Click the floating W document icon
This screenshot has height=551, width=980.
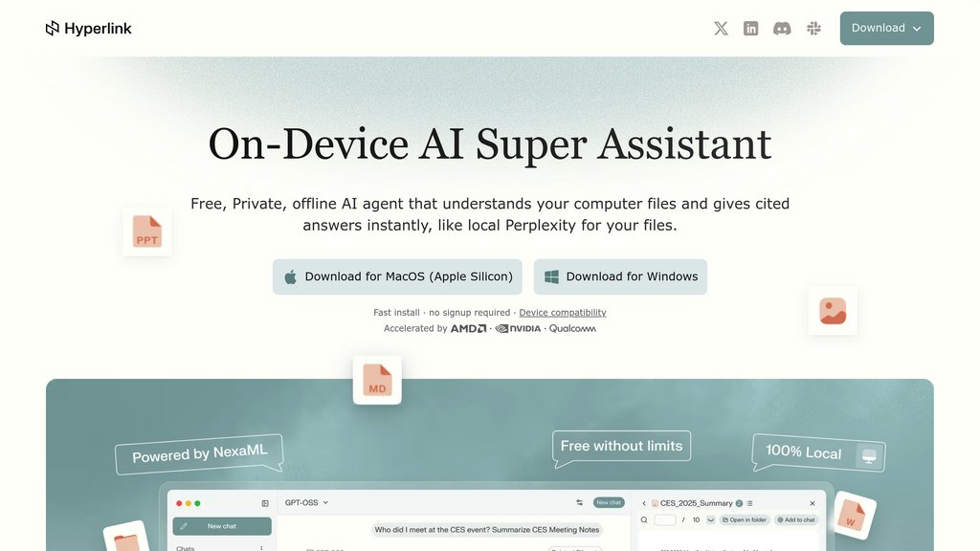pyautogui.click(x=850, y=518)
